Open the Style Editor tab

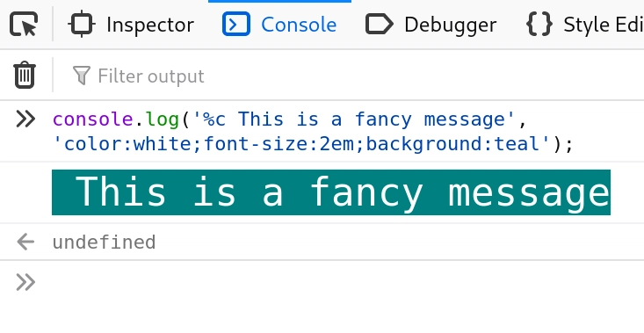click(x=584, y=25)
